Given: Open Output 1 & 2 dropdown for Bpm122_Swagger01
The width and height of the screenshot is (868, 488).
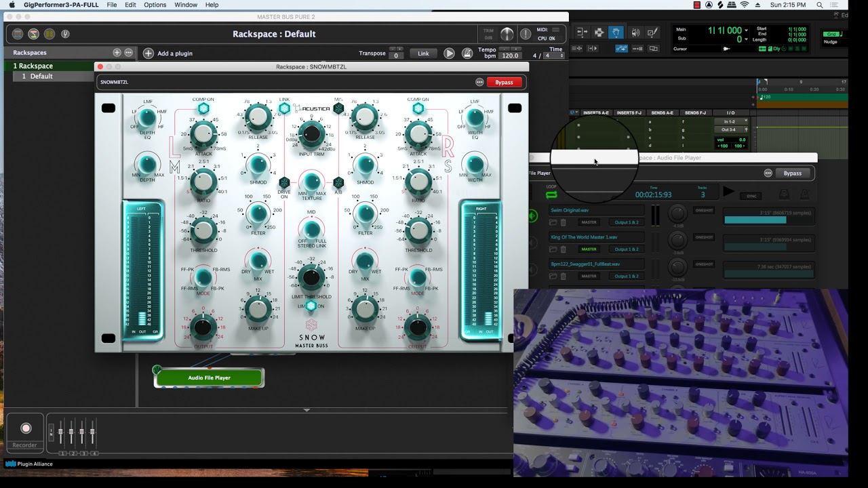Looking at the screenshot, I should [x=627, y=277].
